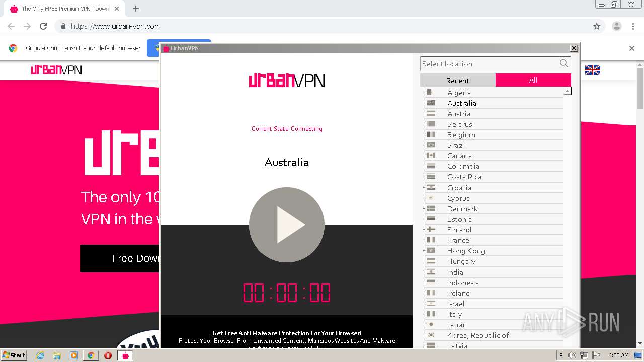The width and height of the screenshot is (644, 362).
Task: Select the Algeria flag icon
Action: [x=431, y=92]
